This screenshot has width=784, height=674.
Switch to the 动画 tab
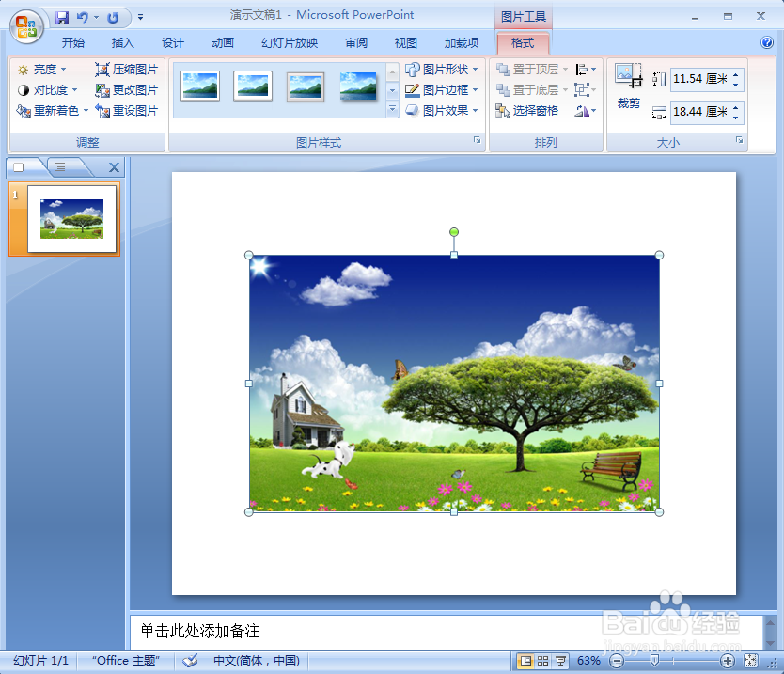[x=223, y=43]
